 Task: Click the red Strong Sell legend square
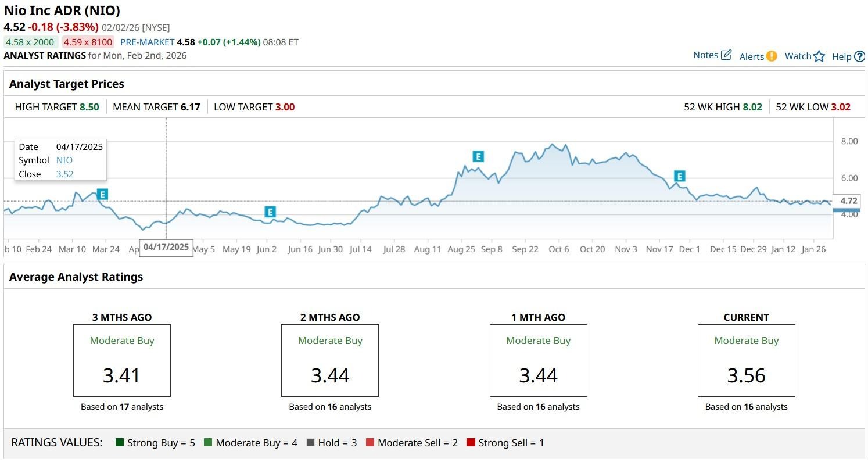click(x=471, y=443)
